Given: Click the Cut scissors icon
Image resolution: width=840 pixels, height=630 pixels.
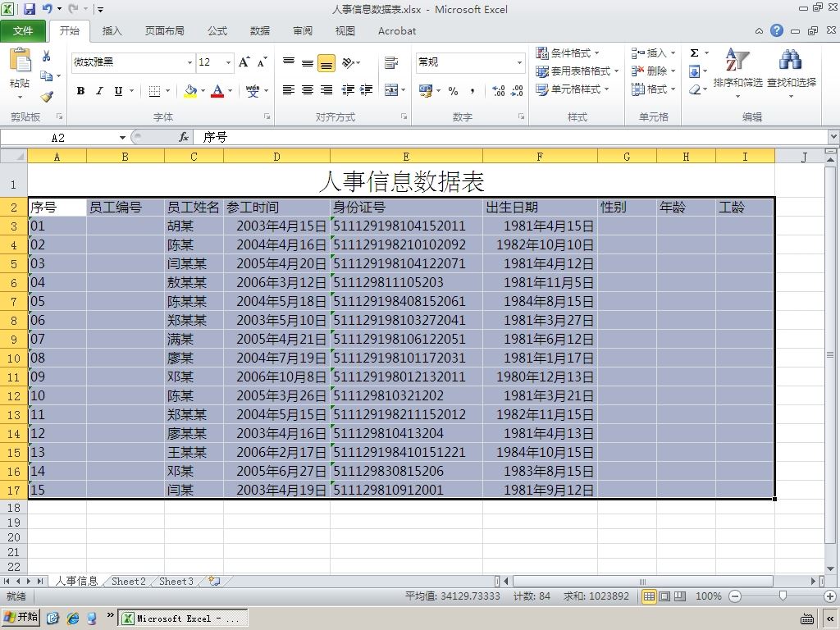Looking at the screenshot, I should click(47, 56).
